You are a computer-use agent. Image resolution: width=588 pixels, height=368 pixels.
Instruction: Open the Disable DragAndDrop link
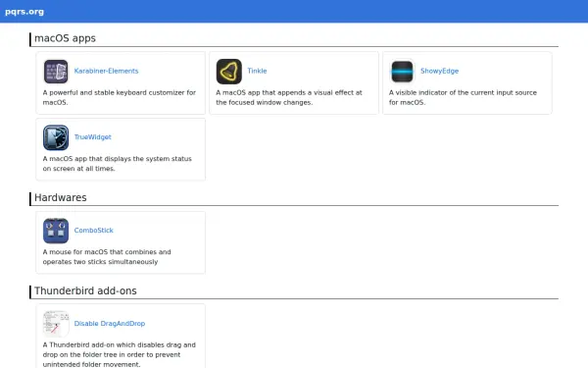[x=110, y=323]
